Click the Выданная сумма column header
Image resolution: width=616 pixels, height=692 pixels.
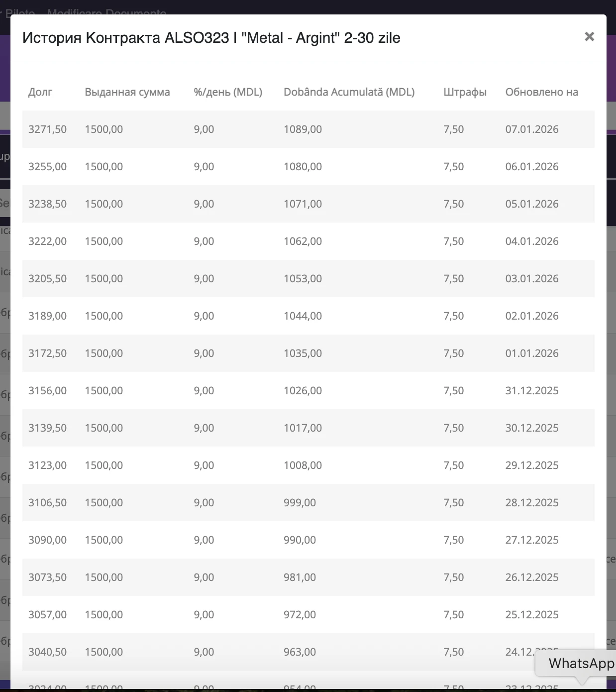pyautogui.click(x=127, y=92)
